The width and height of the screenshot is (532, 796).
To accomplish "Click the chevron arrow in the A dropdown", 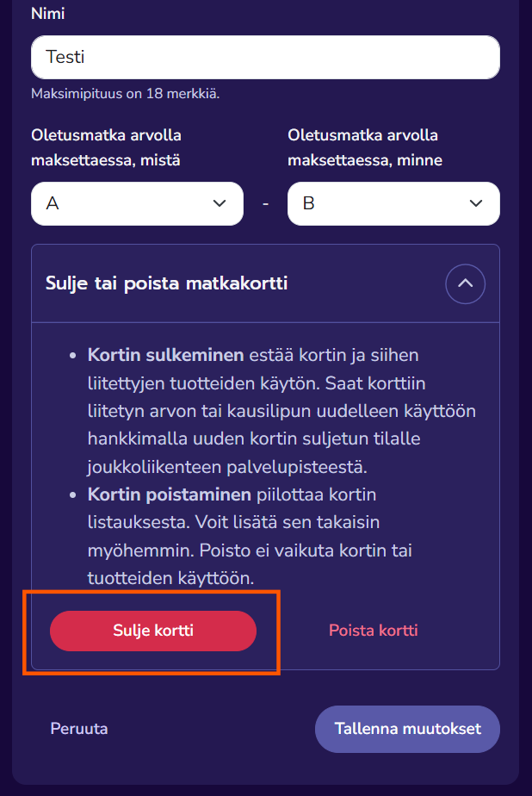I will coord(219,203).
